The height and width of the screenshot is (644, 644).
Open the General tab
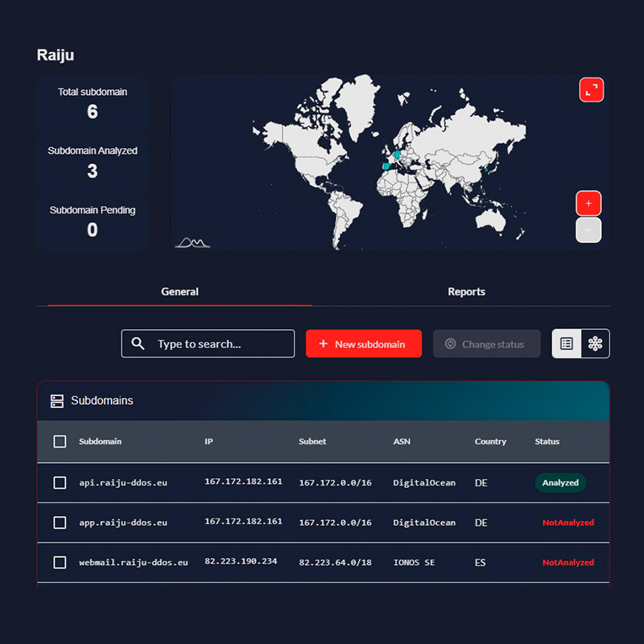pos(180,291)
